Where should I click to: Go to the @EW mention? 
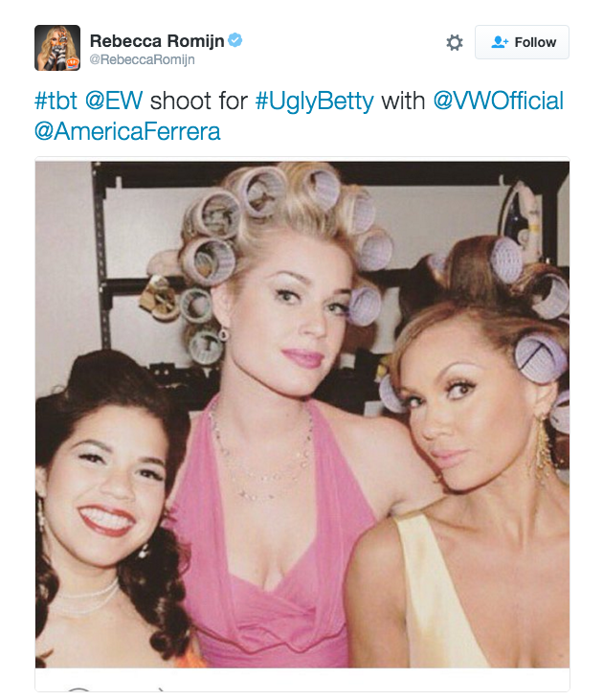coord(114,101)
